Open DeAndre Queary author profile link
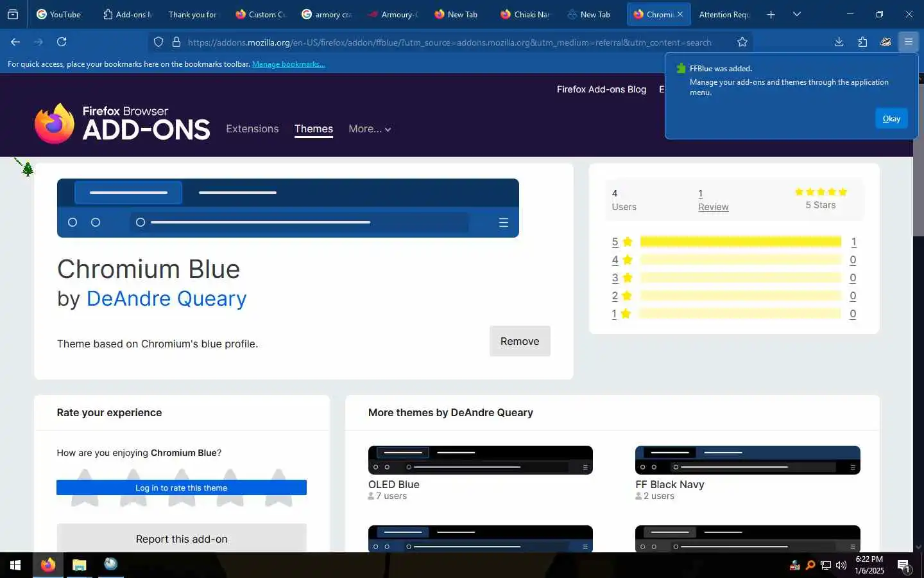This screenshot has width=924, height=578. [x=166, y=299]
